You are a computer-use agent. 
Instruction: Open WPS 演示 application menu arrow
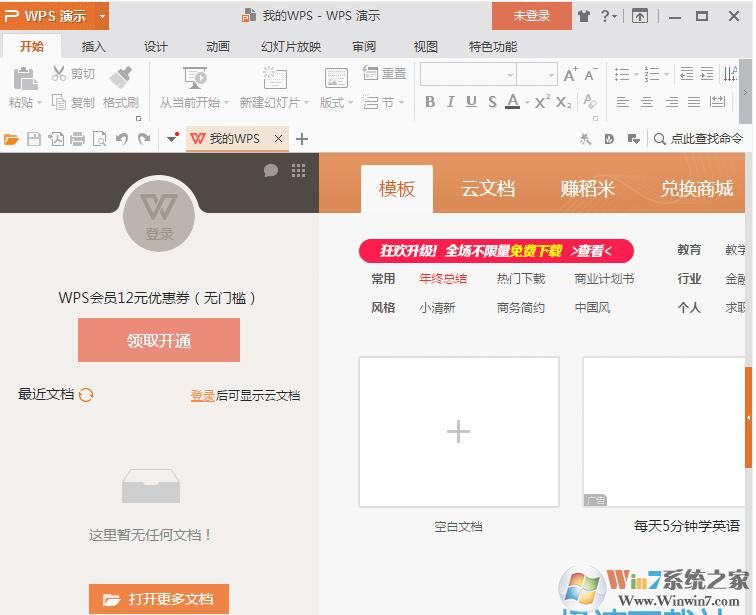[102, 16]
